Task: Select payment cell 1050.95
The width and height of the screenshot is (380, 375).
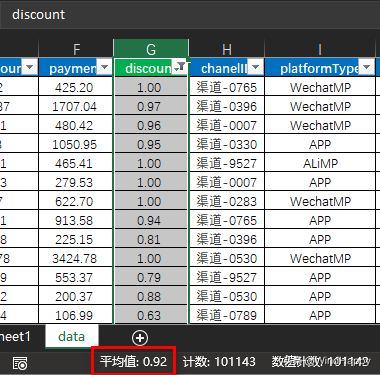Action: tap(76, 144)
